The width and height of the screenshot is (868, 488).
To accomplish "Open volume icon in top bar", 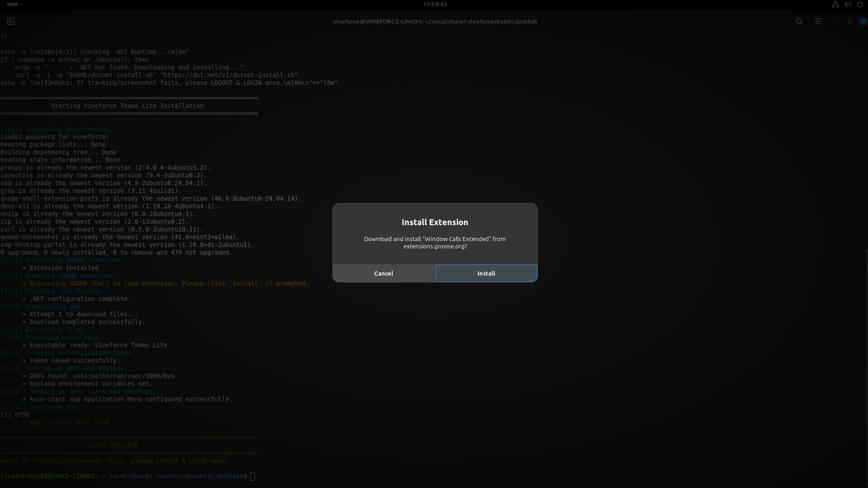I will pyautogui.click(x=848, y=5).
